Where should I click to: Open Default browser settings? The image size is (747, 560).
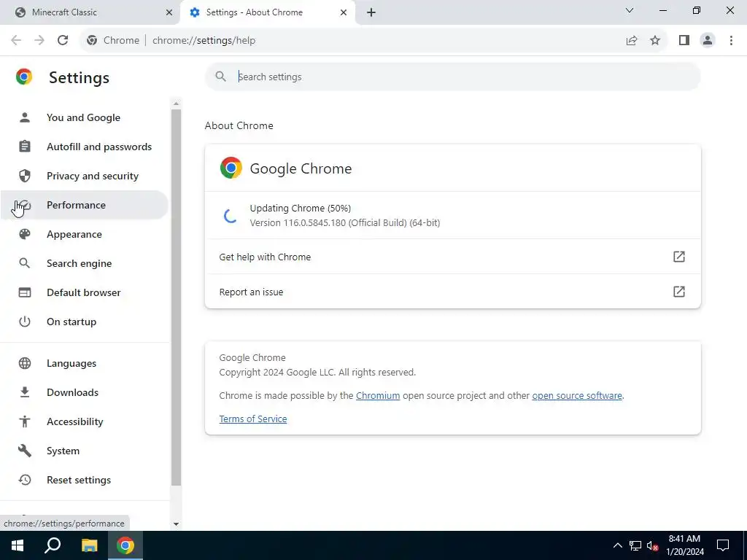85,292
